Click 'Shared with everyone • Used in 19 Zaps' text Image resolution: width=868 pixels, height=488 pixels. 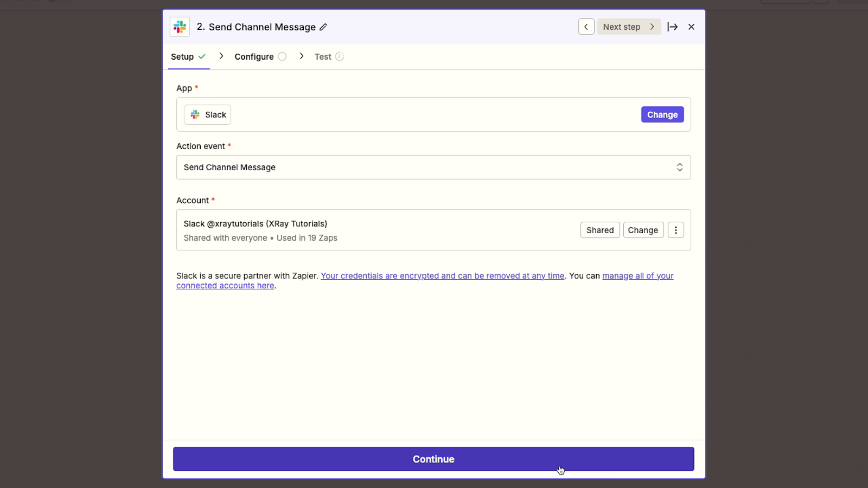pyautogui.click(x=260, y=237)
